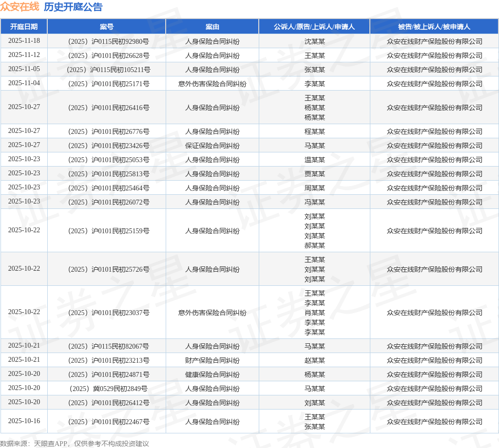This screenshot has width=499, height=448.
Task: Click plaintiff 贾某某
Action: pyautogui.click(x=314, y=174)
